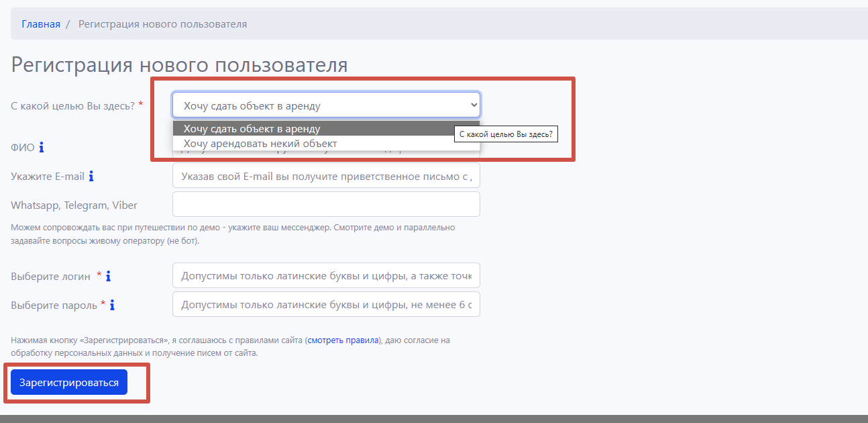Open the 'смотреть правила' link
Screen dimensions: 868x423
click(x=343, y=340)
